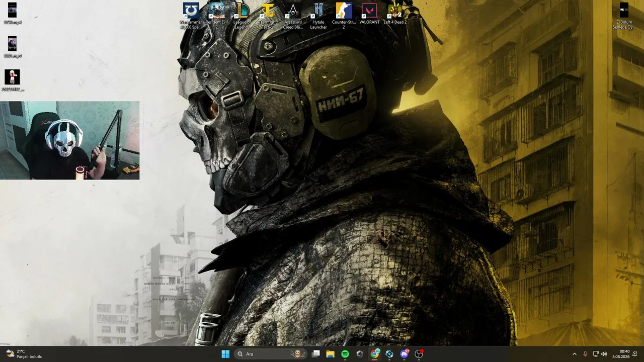Select the Left 4 Dead 2 shortcut

tap(395, 14)
